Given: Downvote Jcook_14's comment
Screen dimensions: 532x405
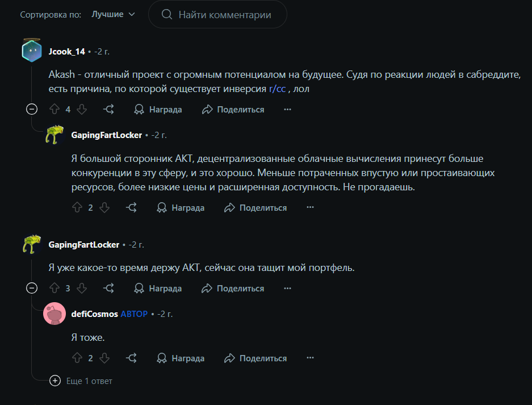Looking at the screenshot, I should pyautogui.click(x=81, y=110).
